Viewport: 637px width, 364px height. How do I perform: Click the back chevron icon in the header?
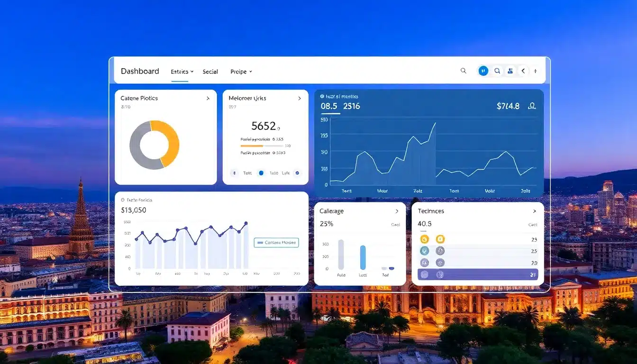[x=523, y=70]
